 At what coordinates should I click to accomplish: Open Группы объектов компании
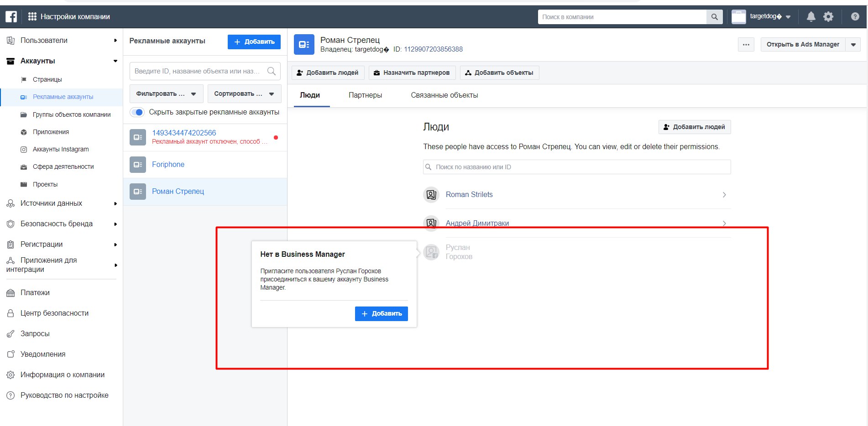pos(72,114)
